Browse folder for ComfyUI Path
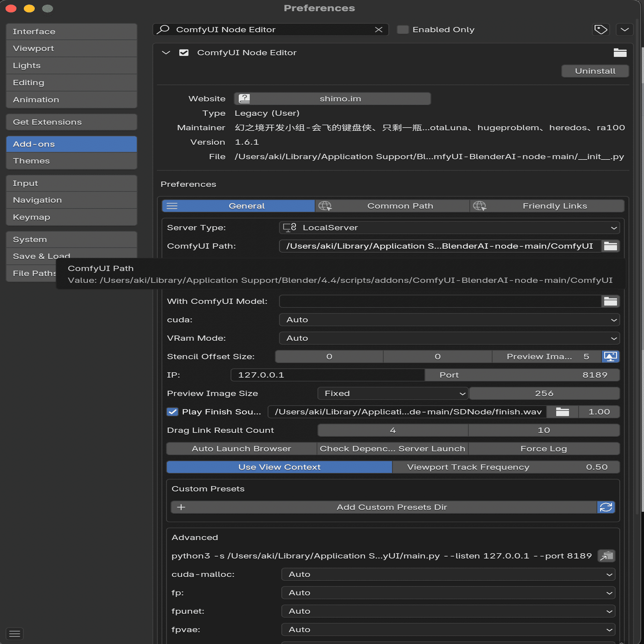 (611, 246)
